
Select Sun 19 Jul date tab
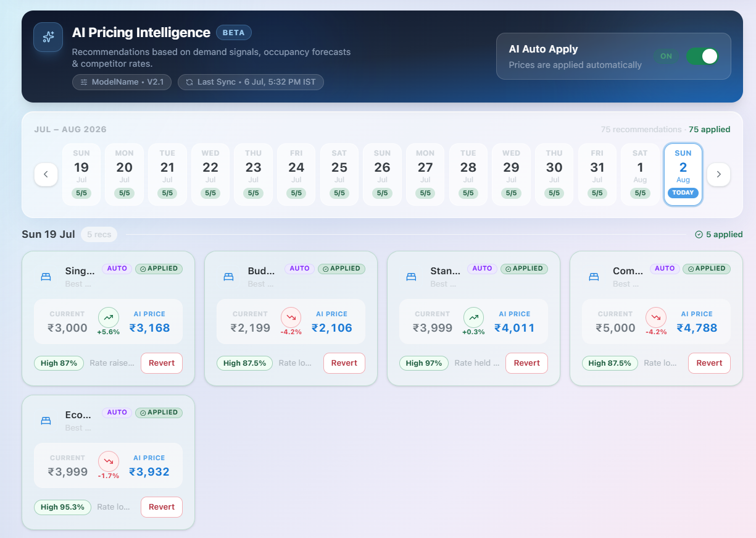tap(81, 175)
